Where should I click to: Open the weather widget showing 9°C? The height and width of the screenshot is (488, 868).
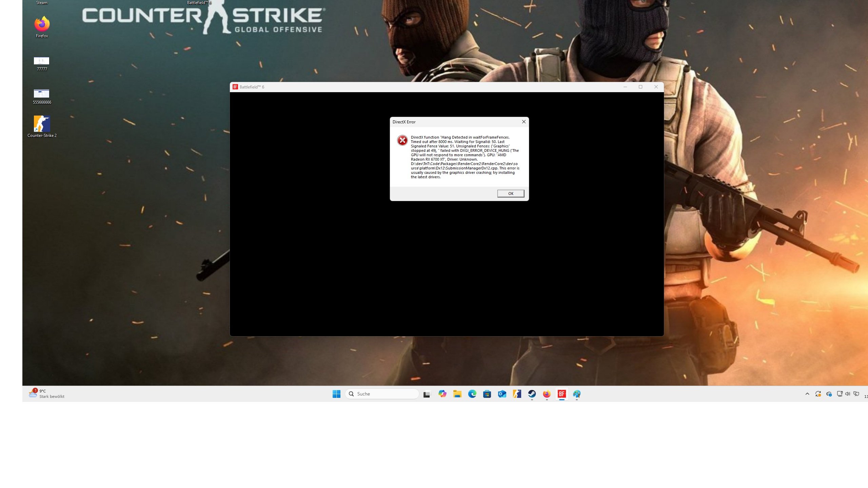[x=47, y=394]
